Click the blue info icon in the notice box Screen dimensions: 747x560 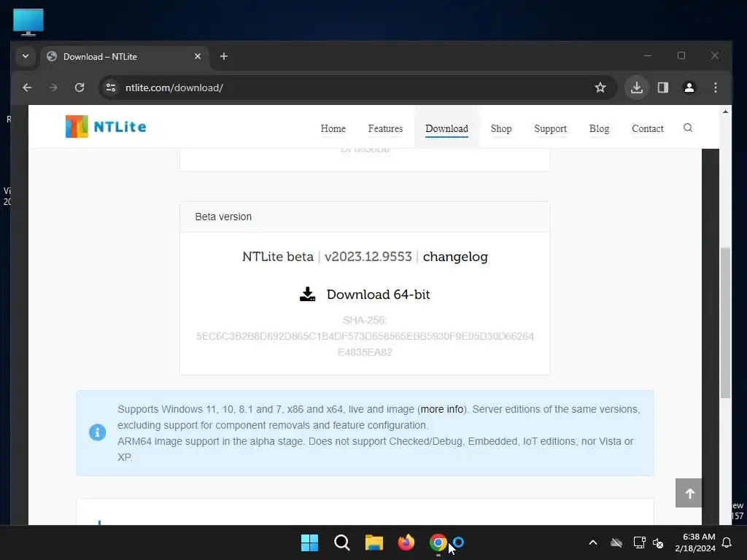point(98,432)
